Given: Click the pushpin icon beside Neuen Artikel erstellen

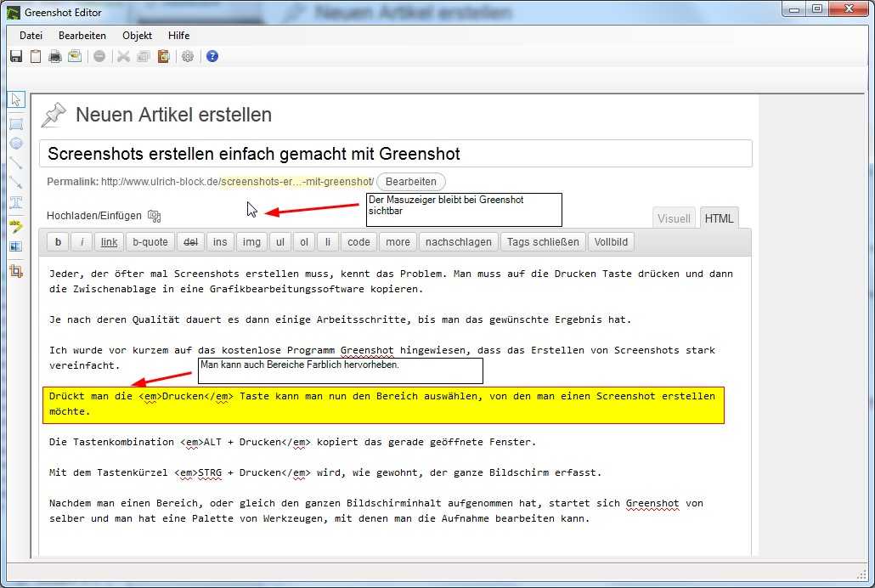Looking at the screenshot, I should [x=54, y=115].
